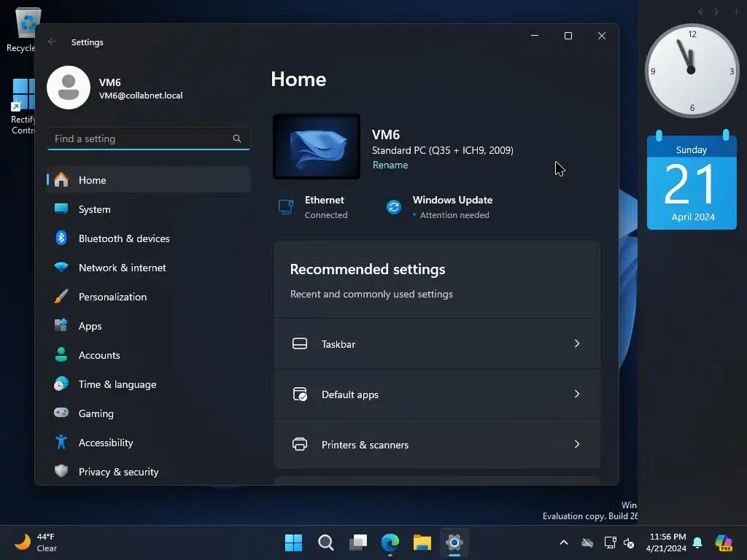Click the VM6 user avatar picture
Viewport: 747px width, 560px height.
point(69,87)
